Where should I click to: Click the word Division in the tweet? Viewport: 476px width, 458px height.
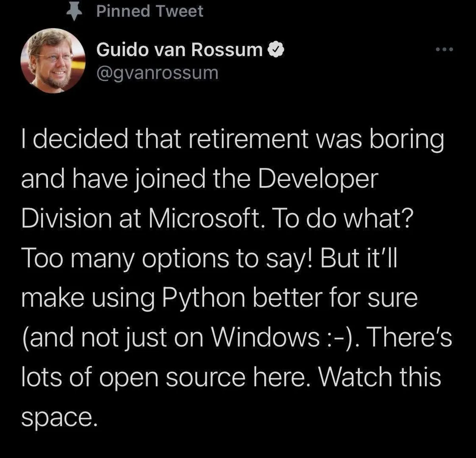click(66, 218)
